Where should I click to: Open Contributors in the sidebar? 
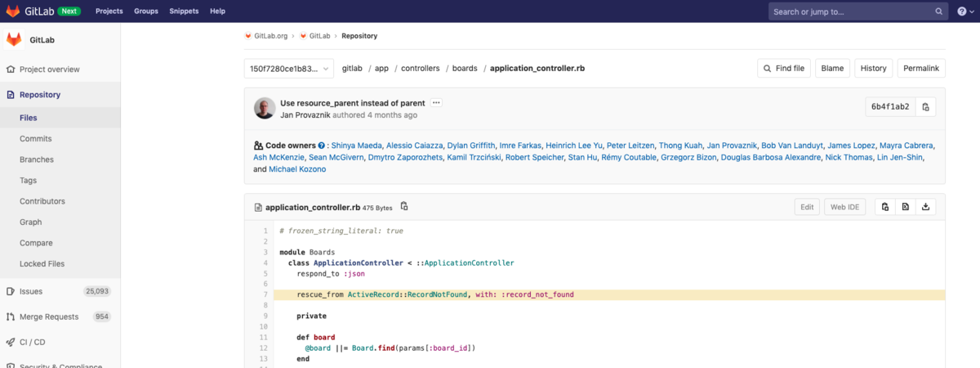point(42,201)
